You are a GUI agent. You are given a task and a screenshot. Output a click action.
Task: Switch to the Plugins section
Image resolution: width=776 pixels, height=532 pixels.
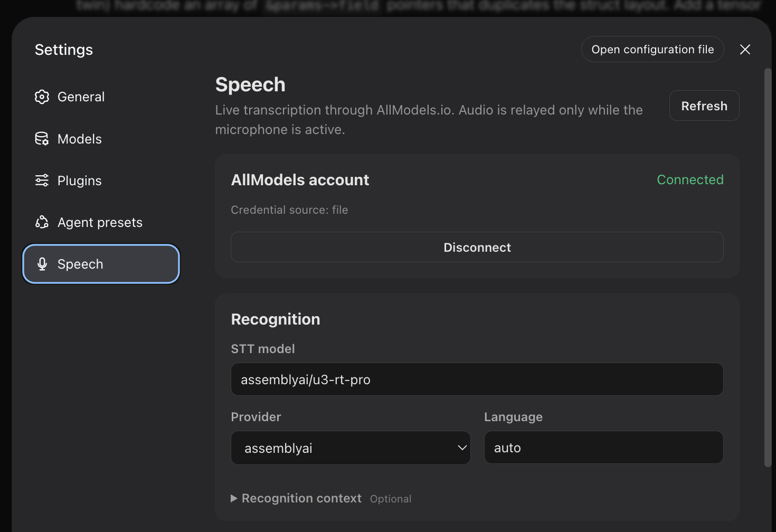[x=101, y=180]
